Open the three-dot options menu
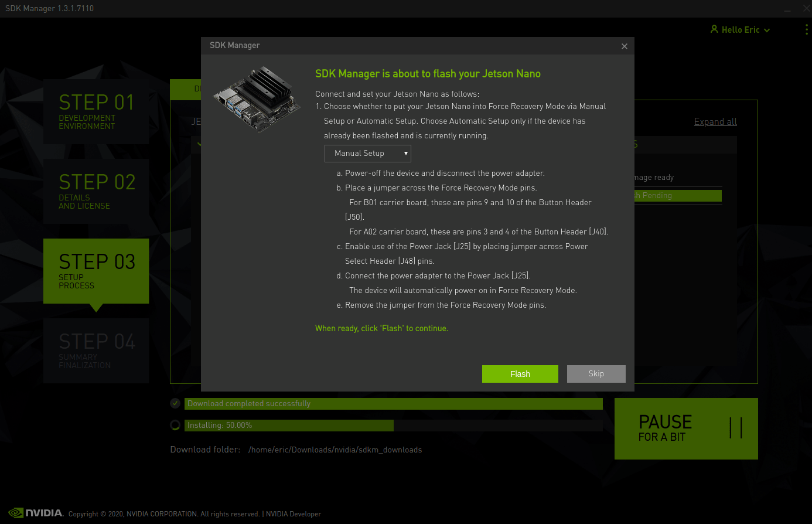The height and width of the screenshot is (524, 812). tap(807, 29)
